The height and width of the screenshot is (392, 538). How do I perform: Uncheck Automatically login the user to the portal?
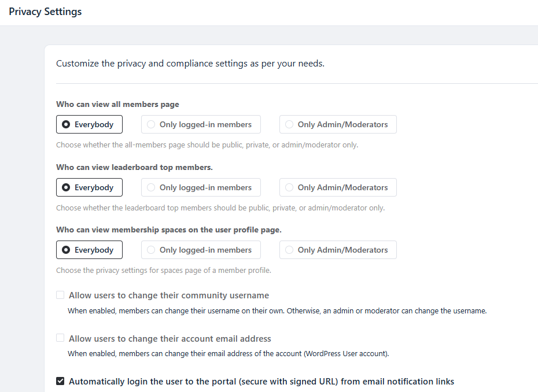60,381
